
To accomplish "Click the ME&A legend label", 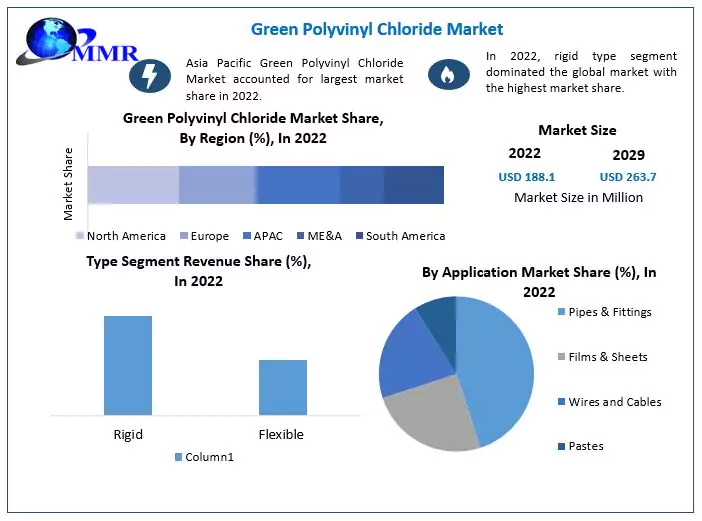I will [x=324, y=236].
